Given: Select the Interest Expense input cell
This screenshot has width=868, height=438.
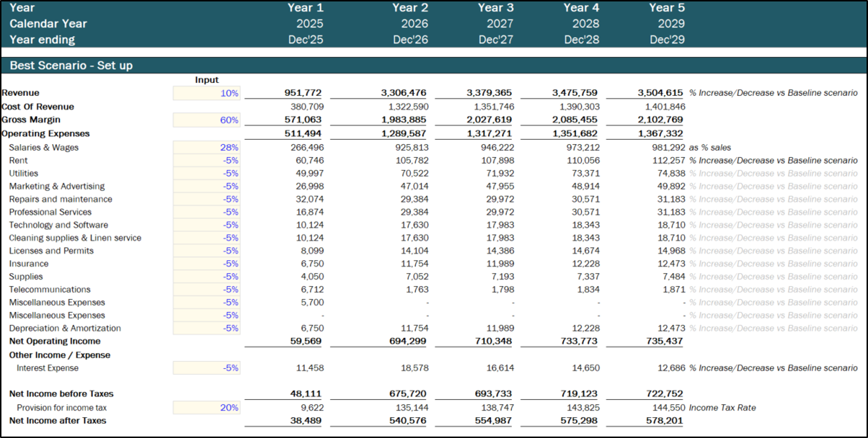Looking at the screenshot, I should 207,368.
